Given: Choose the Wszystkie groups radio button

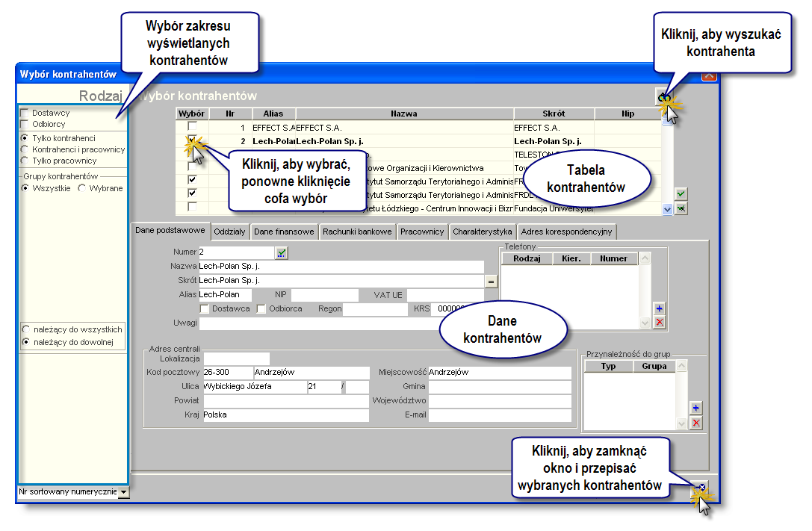Looking at the screenshot, I should 25,188.
